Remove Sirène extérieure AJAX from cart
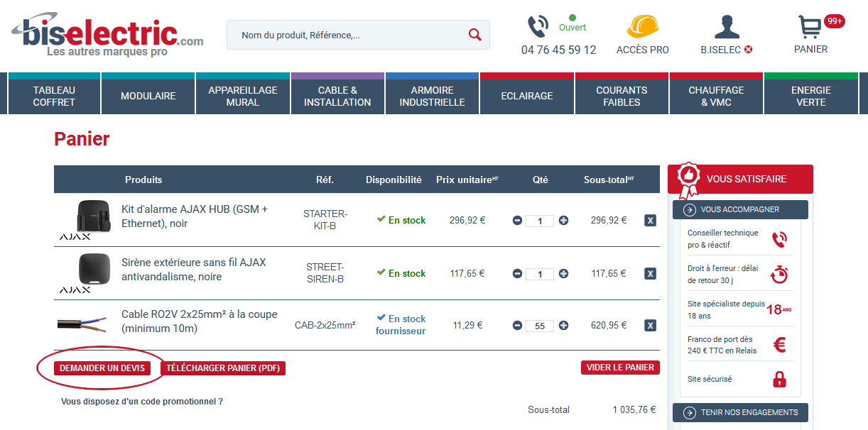The image size is (868, 430). tap(650, 273)
